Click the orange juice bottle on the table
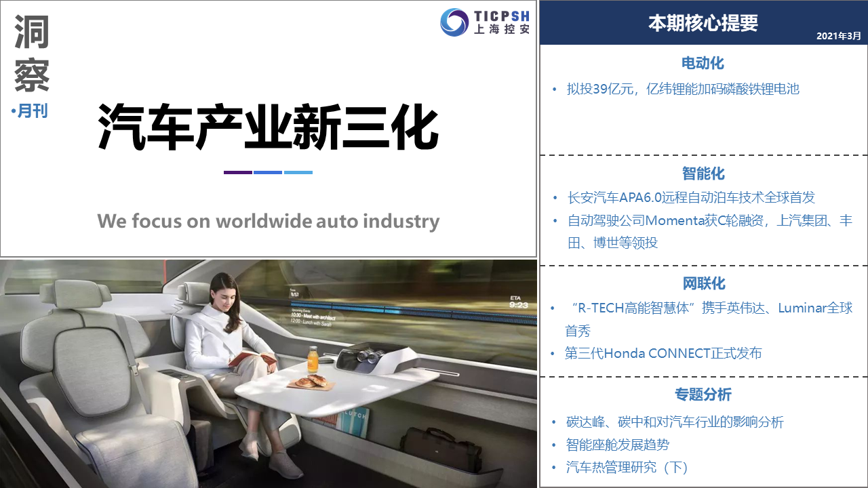Image resolution: width=868 pixels, height=488 pixels. pyautogui.click(x=313, y=359)
